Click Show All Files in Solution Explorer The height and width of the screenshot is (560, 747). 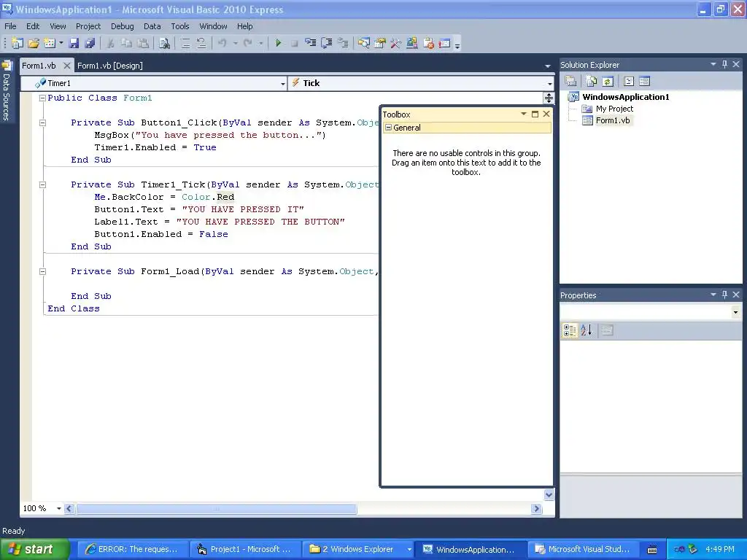point(591,81)
